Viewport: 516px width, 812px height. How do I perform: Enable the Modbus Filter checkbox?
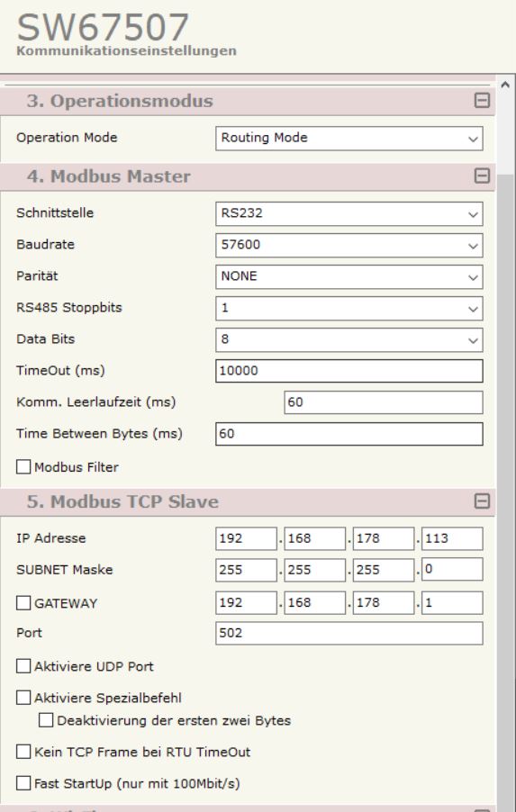[x=23, y=466]
